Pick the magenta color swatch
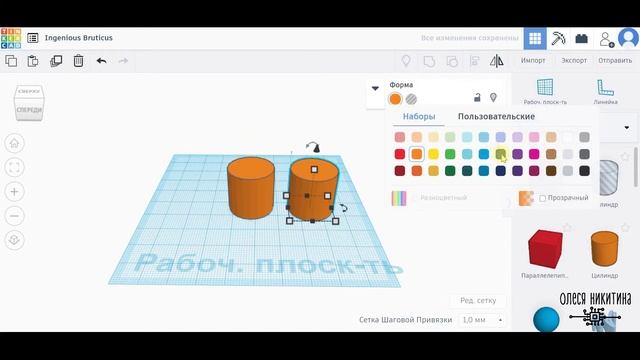The image size is (640, 360). [534, 154]
